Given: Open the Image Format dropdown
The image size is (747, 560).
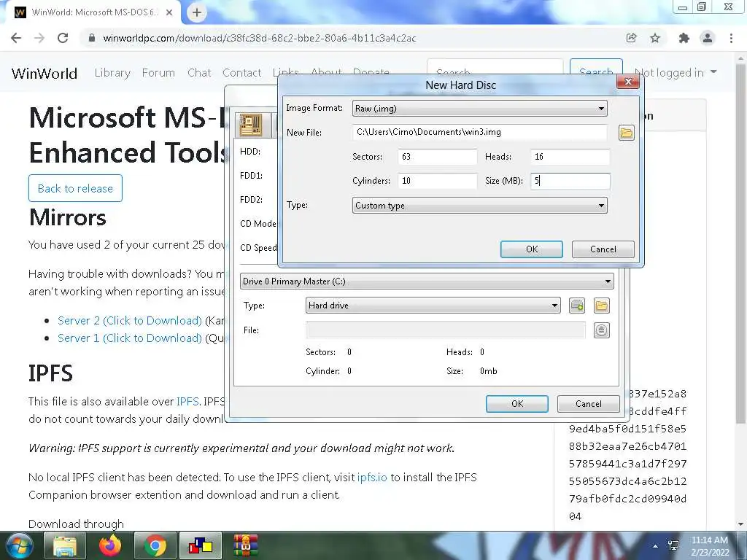Looking at the screenshot, I should coord(480,109).
